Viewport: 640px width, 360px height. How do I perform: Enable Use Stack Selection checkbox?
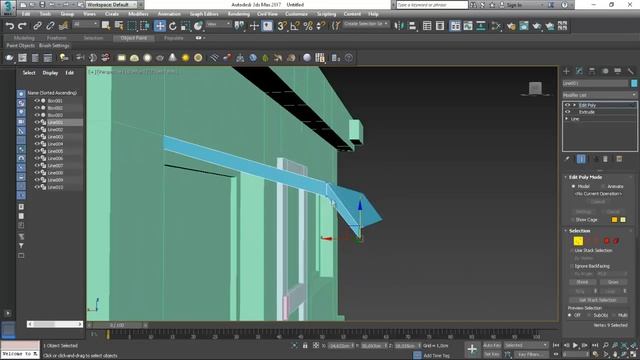[572, 251]
